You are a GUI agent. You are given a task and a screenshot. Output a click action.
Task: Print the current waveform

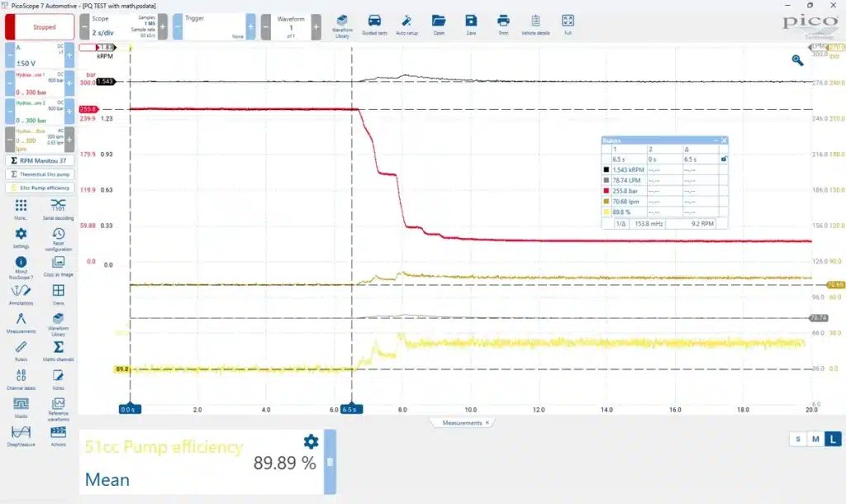point(503,25)
